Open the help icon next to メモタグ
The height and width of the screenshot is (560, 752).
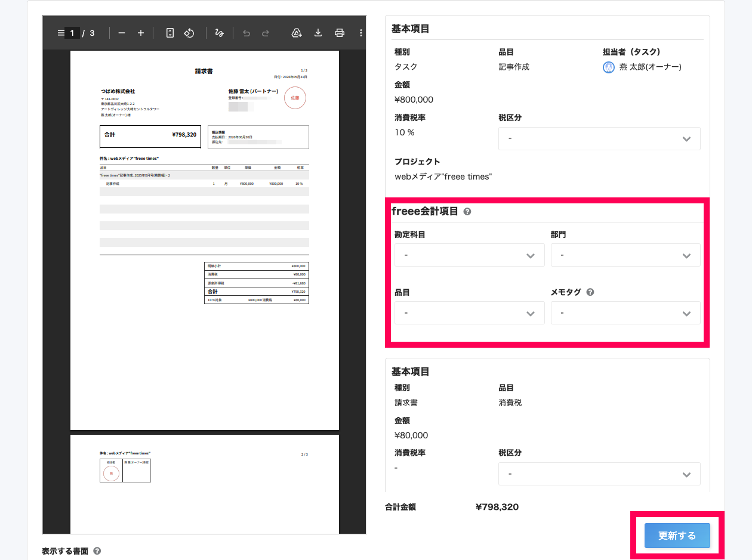coord(590,292)
